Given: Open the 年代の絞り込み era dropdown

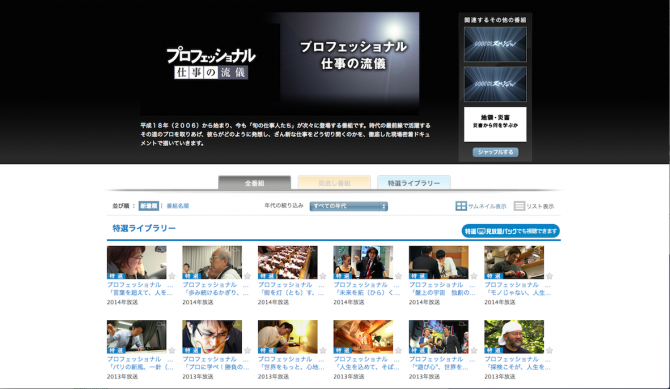Looking at the screenshot, I should (349, 206).
